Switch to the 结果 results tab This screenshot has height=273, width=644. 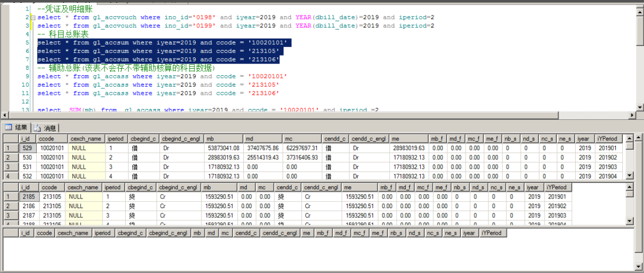pyautogui.click(x=17, y=127)
